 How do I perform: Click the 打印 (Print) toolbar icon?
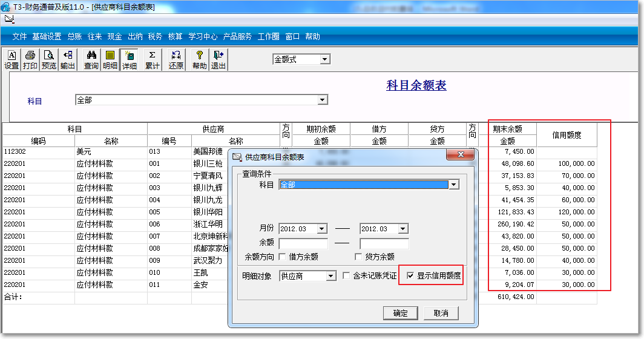click(x=30, y=59)
